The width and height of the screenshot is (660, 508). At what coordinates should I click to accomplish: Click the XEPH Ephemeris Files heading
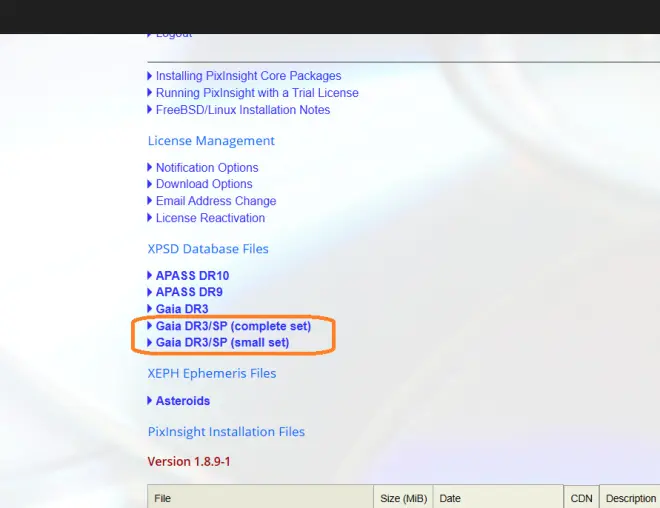click(x=212, y=374)
